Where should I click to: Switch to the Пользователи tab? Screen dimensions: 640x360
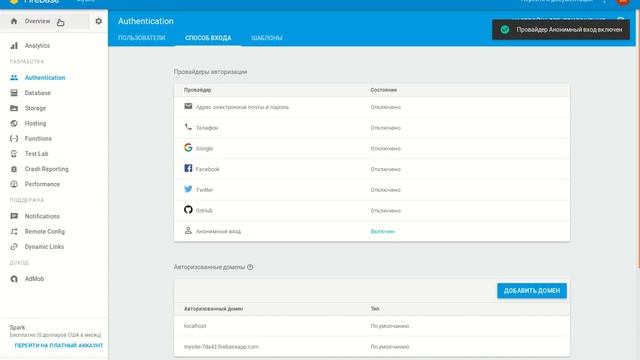tap(142, 38)
